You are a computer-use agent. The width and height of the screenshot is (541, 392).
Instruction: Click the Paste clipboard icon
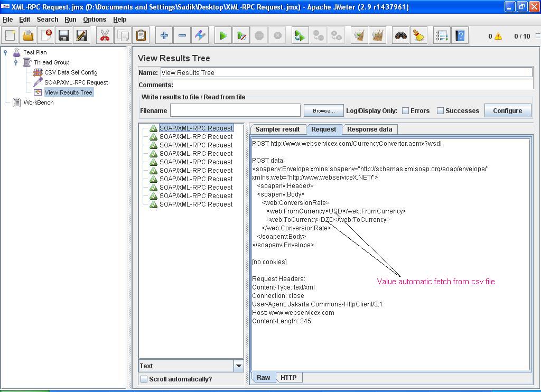point(141,35)
